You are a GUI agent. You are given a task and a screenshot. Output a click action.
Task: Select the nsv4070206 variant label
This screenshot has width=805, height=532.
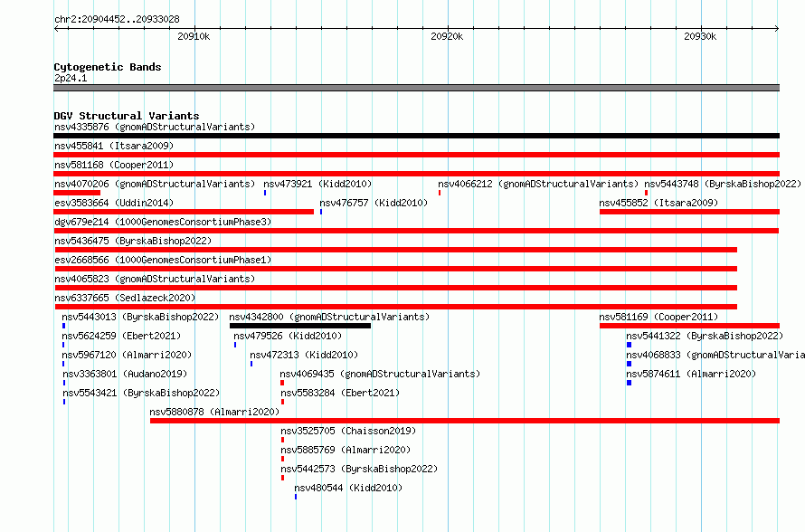155,184
